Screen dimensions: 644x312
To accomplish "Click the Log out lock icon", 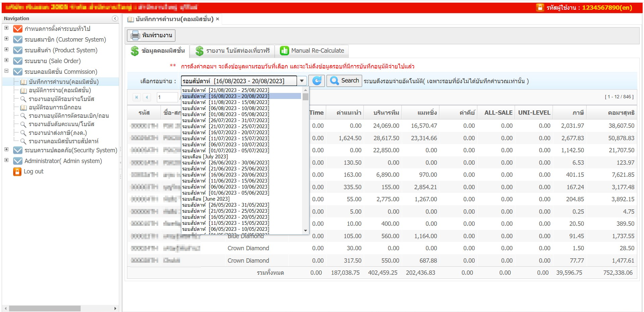I will [x=17, y=171].
